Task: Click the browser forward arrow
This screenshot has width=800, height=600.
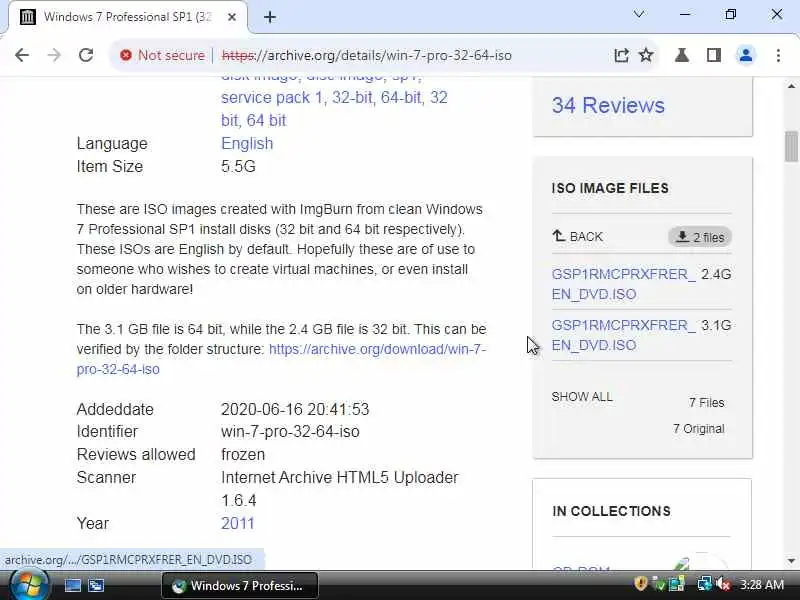Action: tap(54, 55)
